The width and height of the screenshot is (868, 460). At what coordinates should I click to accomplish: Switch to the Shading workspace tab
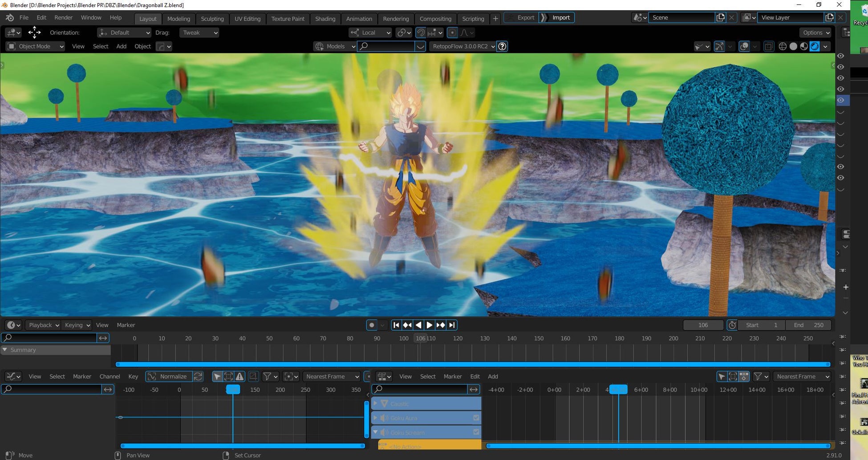click(x=325, y=19)
